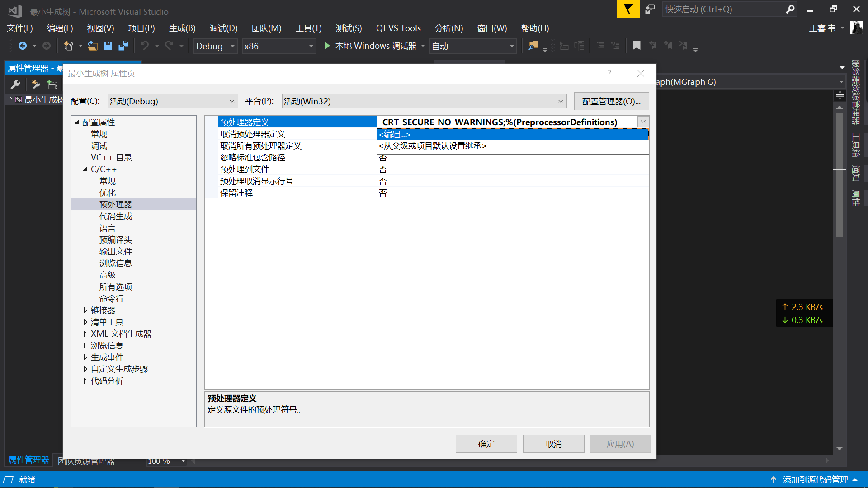The height and width of the screenshot is (488, 868).
Task: Click the editor vertical scrollbar thumb
Action: [x=840, y=175]
